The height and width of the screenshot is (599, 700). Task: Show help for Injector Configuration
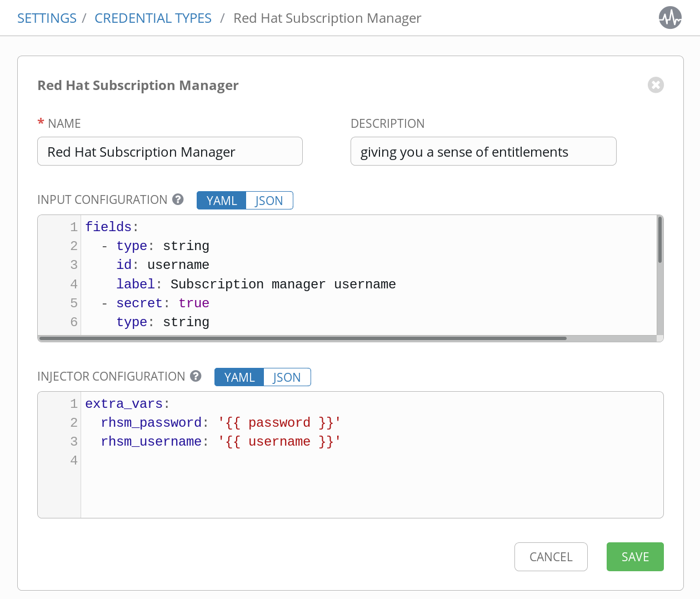click(196, 376)
